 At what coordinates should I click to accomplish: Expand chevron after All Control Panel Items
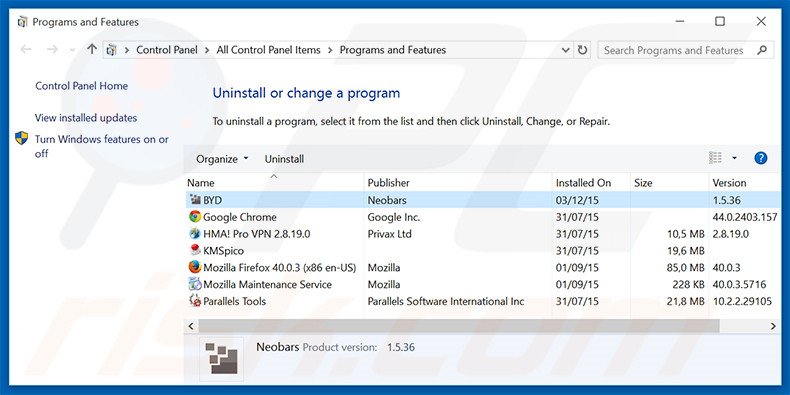[x=330, y=50]
